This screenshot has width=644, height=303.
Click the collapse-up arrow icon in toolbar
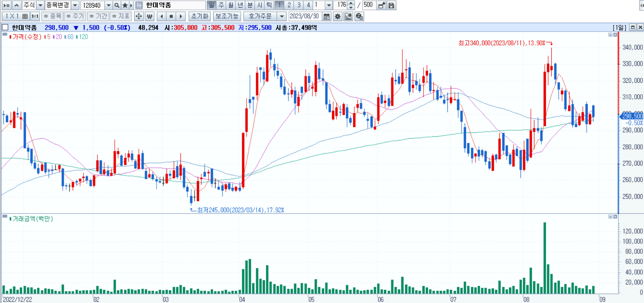tap(17, 5)
